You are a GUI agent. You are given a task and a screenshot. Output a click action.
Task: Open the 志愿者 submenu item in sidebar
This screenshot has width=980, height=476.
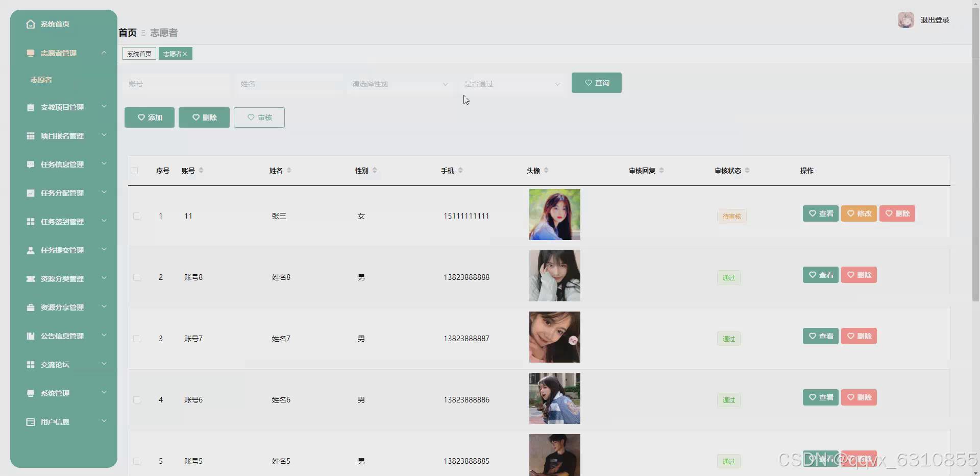coord(41,80)
